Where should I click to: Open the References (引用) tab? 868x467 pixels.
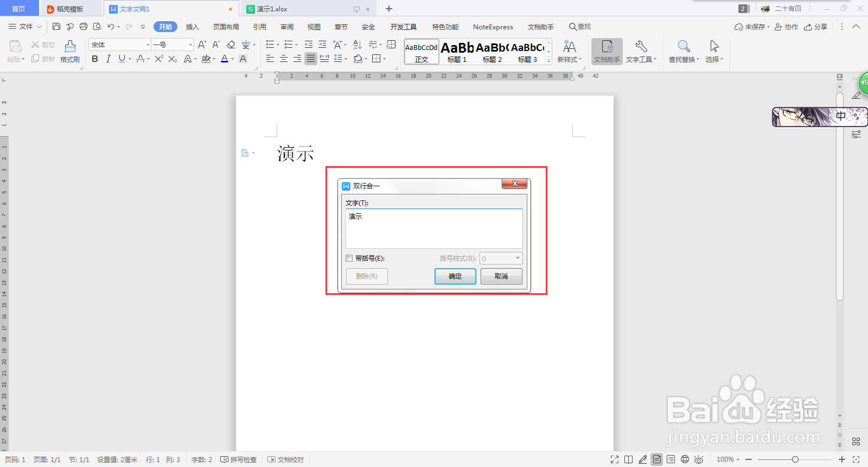point(260,27)
